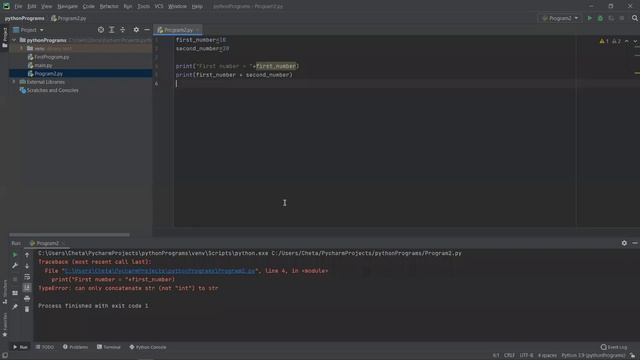The image size is (640, 360).
Task: Open the Tools menu
Action: click(143, 6)
